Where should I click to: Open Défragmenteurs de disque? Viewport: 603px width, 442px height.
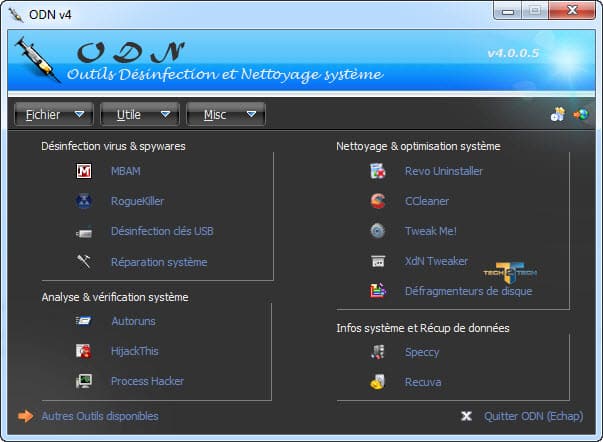[468, 291]
